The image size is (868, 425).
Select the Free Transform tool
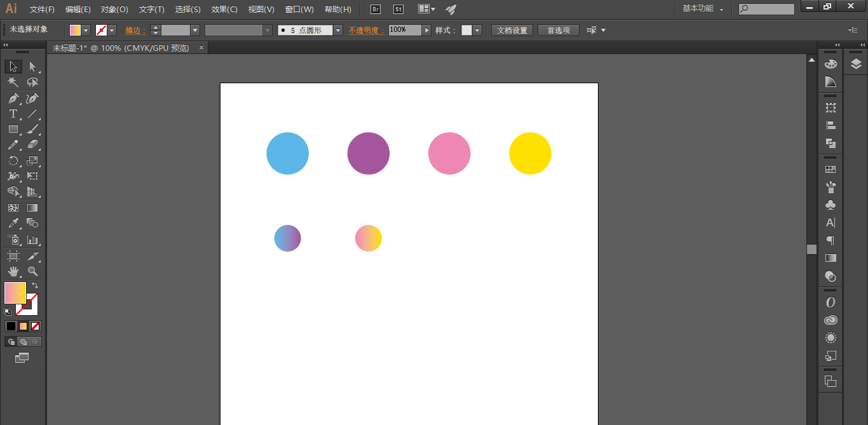pos(32,176)
